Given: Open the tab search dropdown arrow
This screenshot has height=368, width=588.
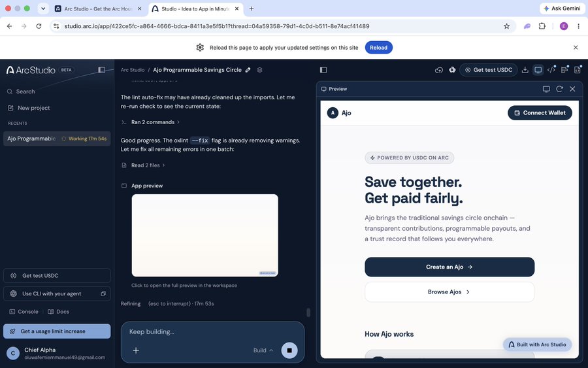Looking at the screenshot, I should coord(43,8).
